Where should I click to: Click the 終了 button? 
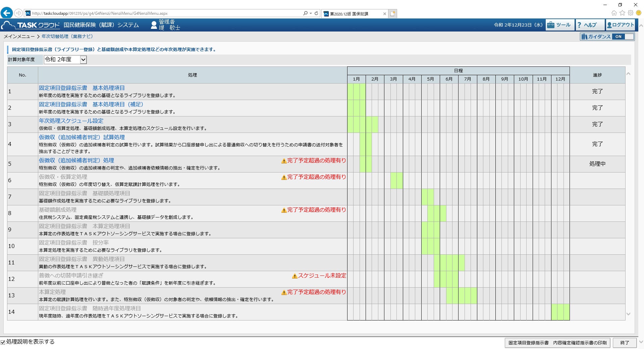coord(625,343)
